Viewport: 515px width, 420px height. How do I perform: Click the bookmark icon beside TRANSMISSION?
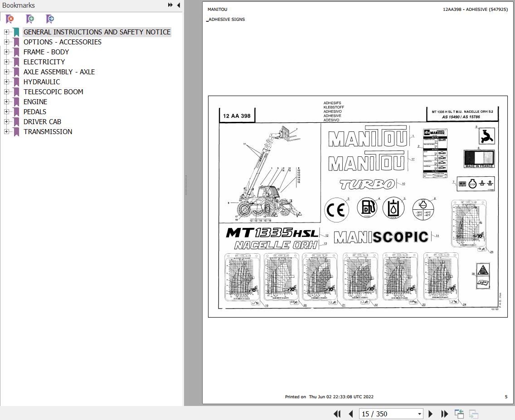point(16,131)
